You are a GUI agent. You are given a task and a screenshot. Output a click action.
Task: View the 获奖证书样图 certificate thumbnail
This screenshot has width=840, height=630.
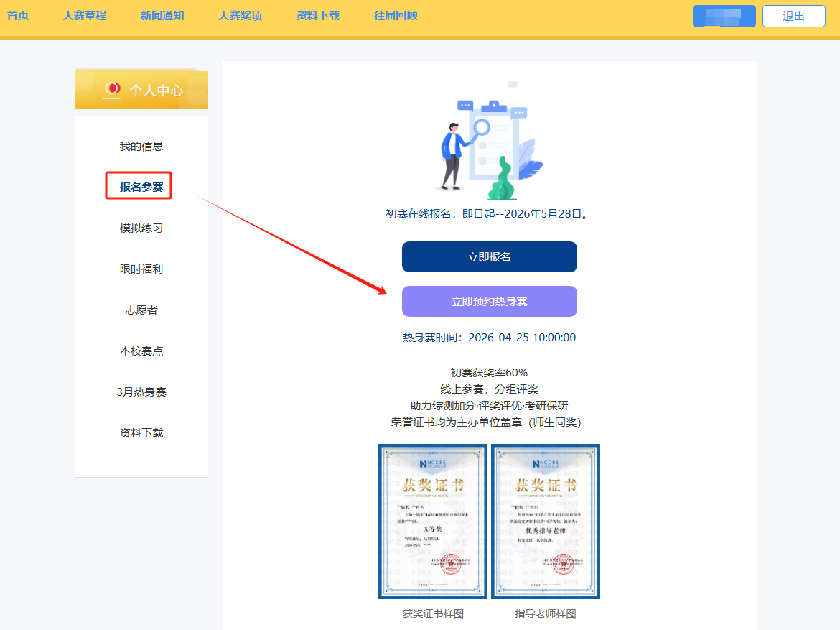point(433,522)
